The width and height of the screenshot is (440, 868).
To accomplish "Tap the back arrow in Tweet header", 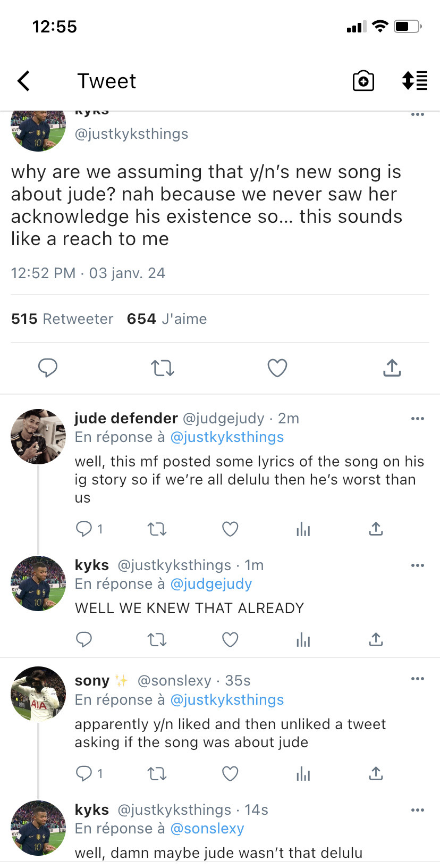I will pos(24,81).
